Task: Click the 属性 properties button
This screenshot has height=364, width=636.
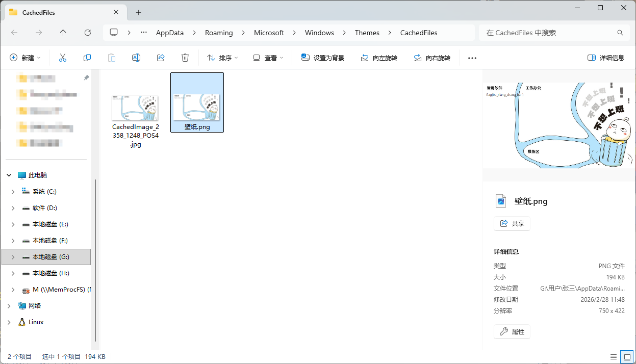Action: 512,331
